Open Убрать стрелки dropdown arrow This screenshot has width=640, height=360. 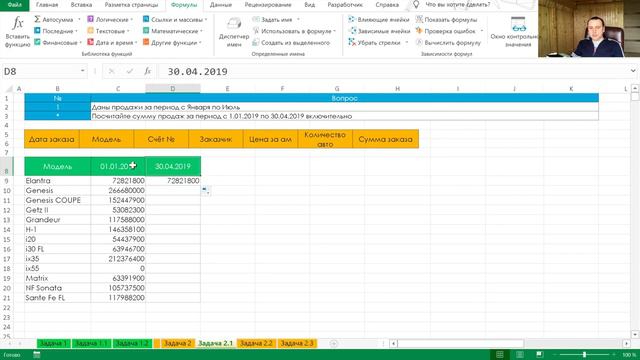(407, 42)
